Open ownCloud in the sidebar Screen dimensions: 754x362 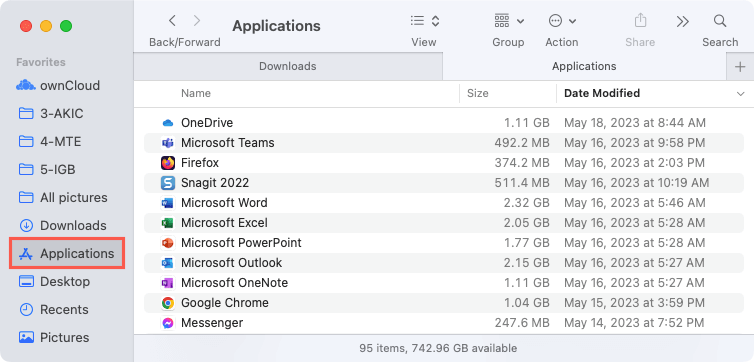point(58,86)
